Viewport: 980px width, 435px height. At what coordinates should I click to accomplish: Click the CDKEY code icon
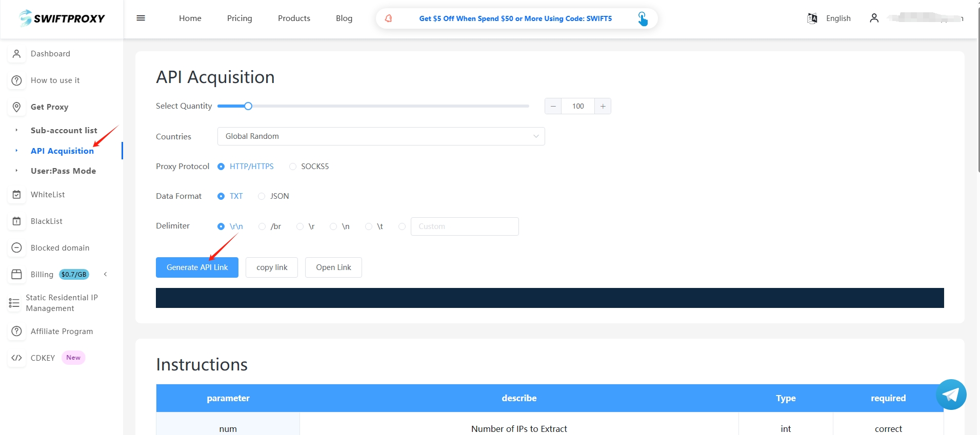(x=16, y=358)
